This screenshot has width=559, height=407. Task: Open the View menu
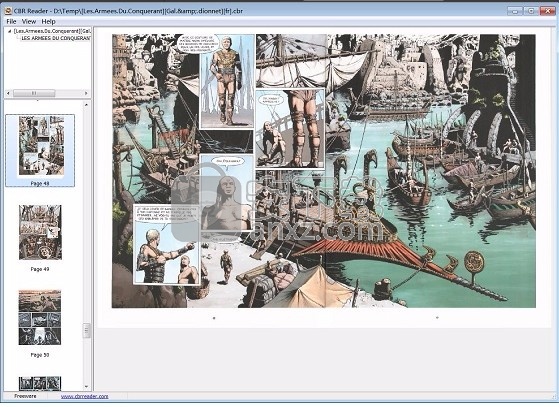click(29, 21)
